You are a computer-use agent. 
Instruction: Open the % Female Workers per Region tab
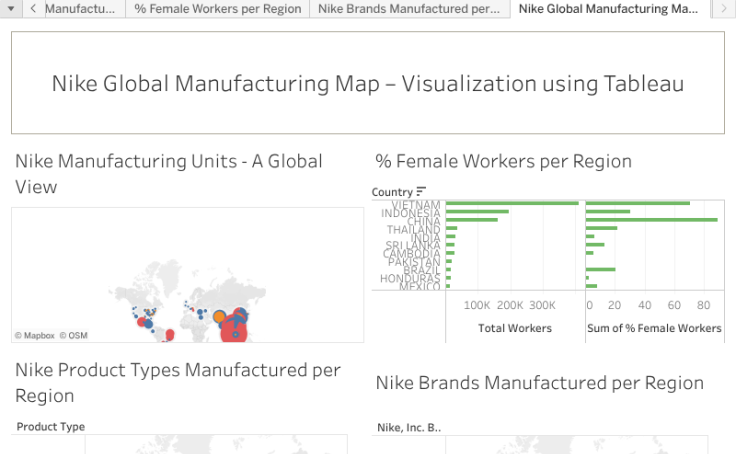[218, 8]
